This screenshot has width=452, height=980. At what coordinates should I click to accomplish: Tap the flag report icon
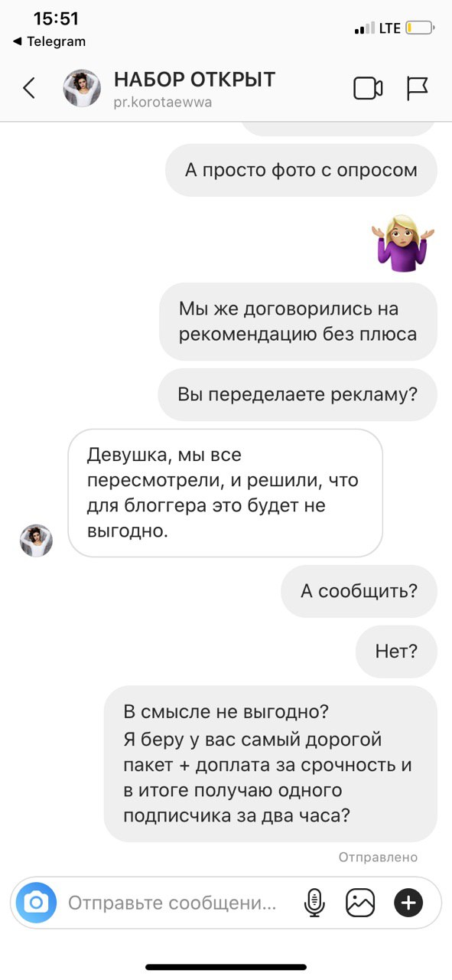(x=417, y=89)
